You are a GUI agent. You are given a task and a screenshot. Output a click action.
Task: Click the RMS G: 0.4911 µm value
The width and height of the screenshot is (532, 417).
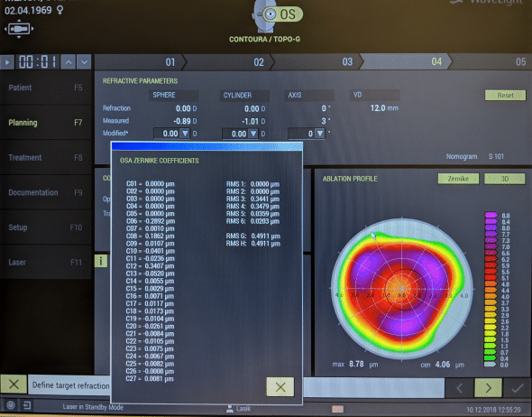pos(253,236)
